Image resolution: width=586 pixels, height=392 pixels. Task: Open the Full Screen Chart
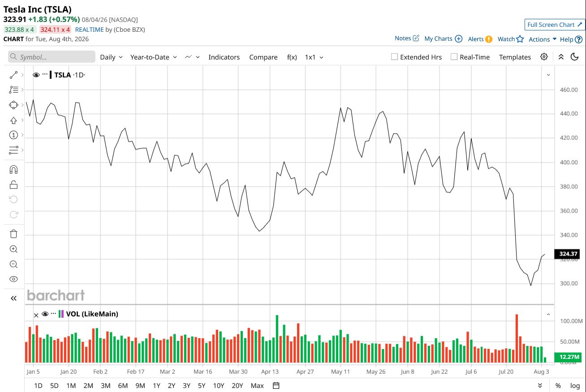tap(555, 25)
